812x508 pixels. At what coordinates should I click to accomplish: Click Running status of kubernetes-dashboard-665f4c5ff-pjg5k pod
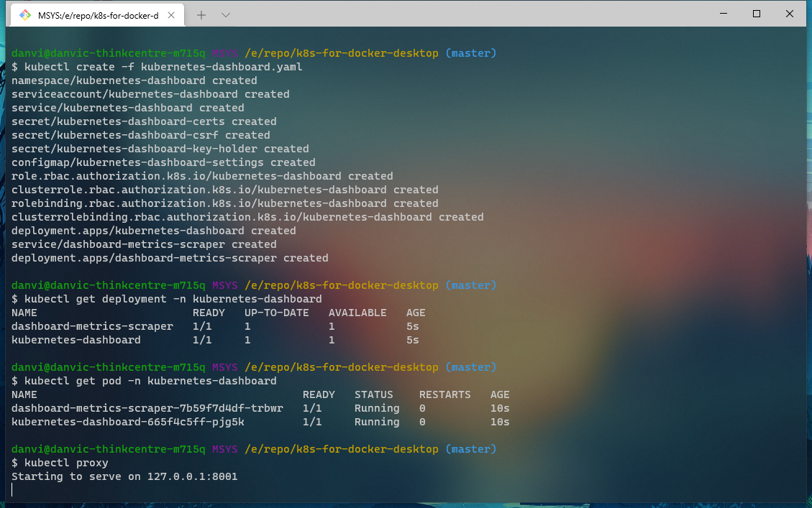tap(377, 422)
